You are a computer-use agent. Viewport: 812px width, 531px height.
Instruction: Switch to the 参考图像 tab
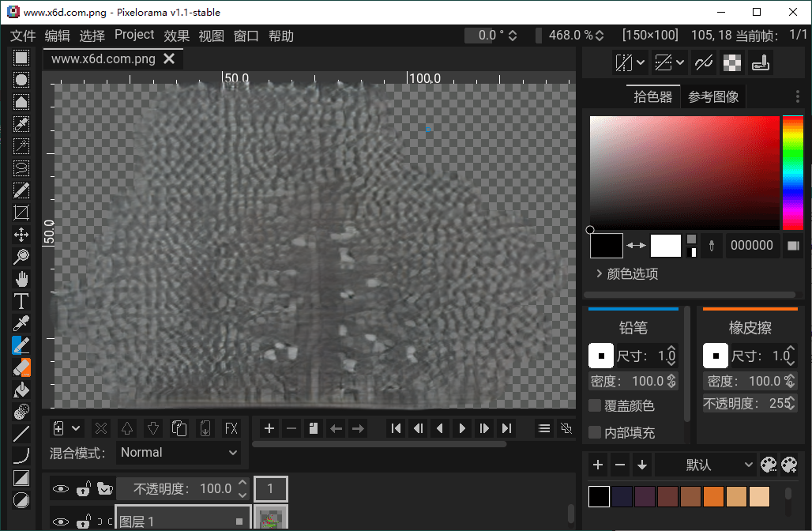point(713,97)
